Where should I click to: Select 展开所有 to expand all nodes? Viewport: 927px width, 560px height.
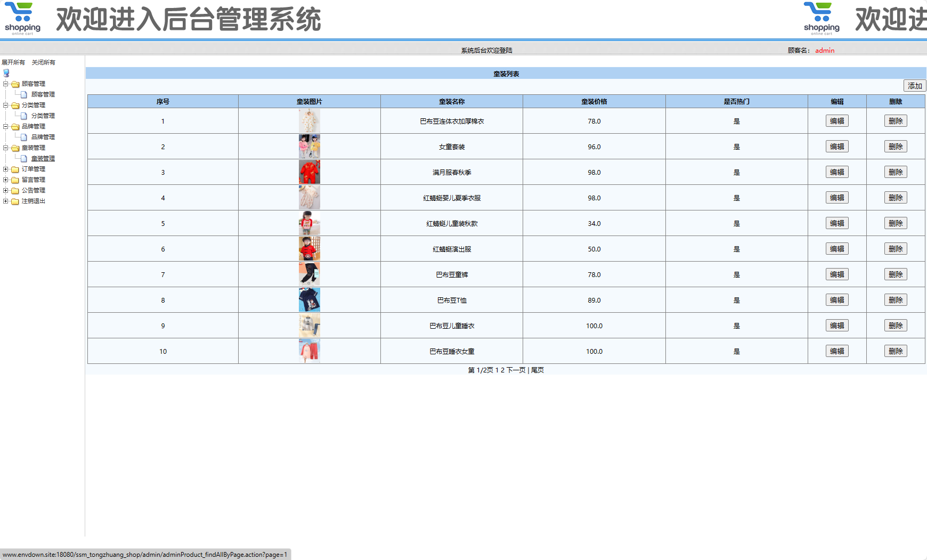tap(14, 62)
